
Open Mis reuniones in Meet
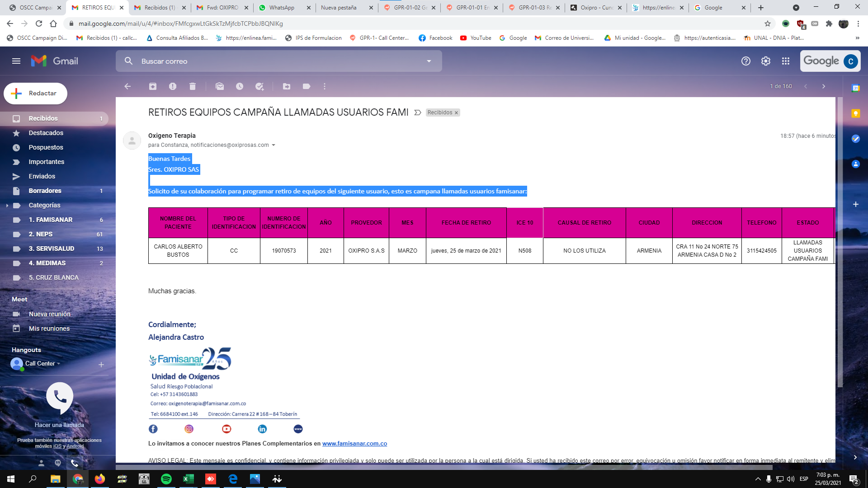[x=49, y=328]
